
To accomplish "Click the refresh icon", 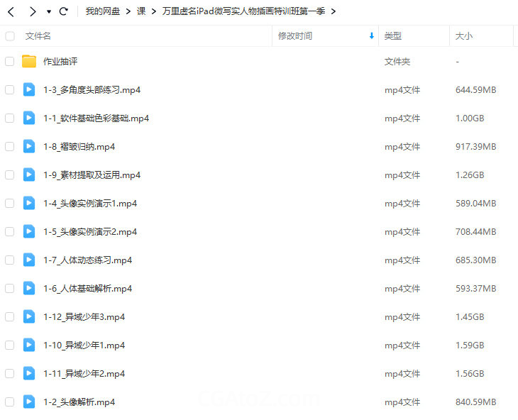I will 64,11.
